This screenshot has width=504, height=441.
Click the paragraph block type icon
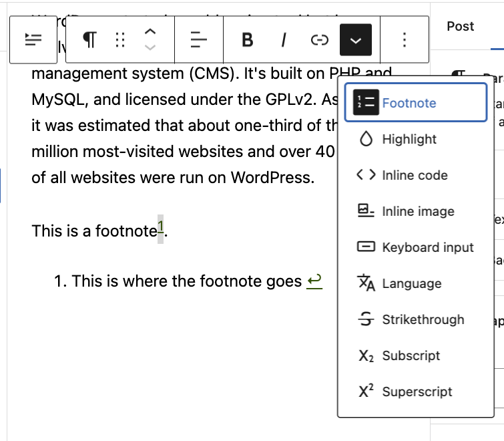pos(90,40)
